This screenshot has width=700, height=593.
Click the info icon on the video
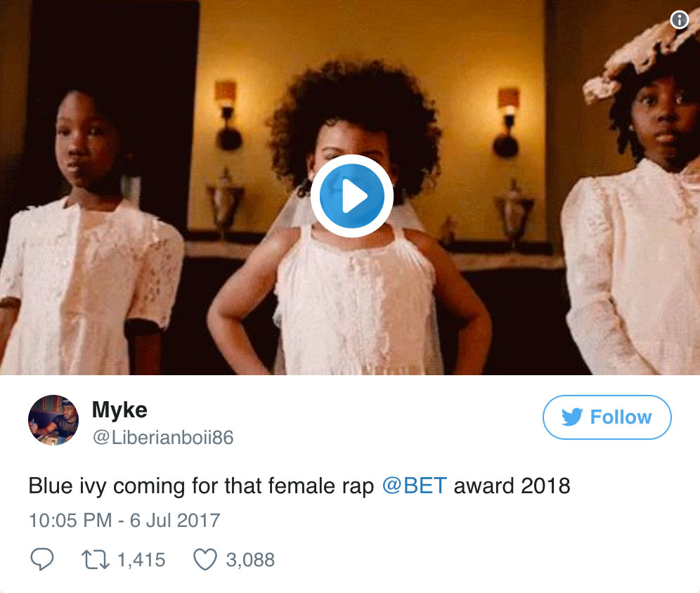(x=679, y=20)
